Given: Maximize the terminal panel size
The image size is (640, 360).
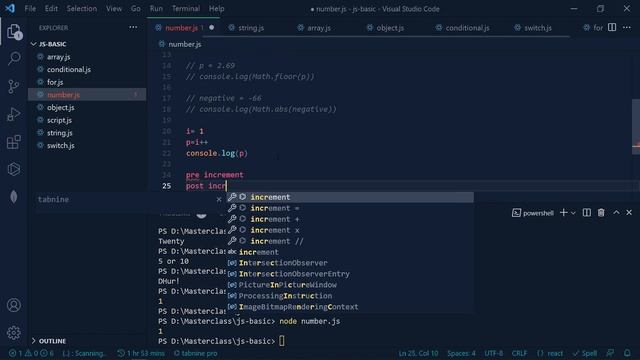Looking at the screenshot, I should (616, 212).
